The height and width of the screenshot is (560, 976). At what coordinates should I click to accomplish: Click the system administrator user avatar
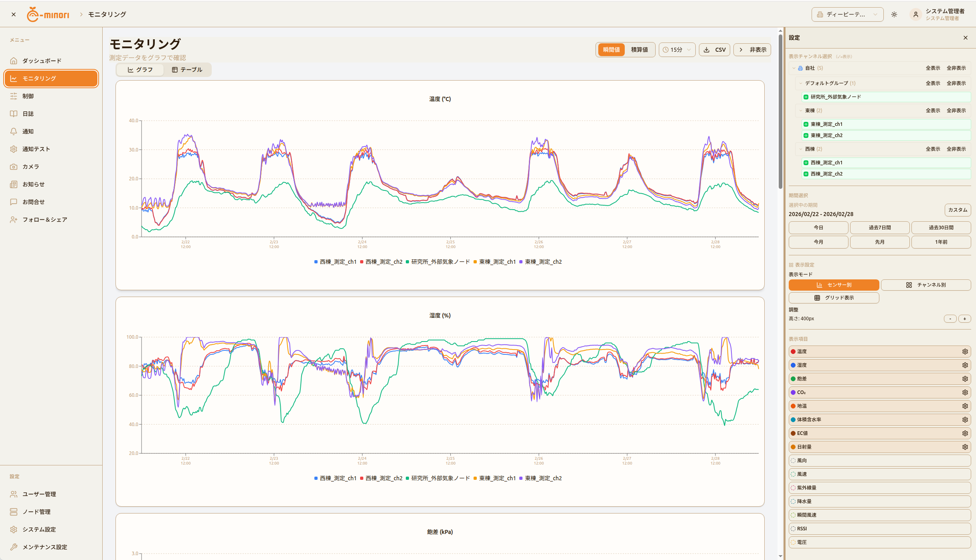tap(916, 14)
